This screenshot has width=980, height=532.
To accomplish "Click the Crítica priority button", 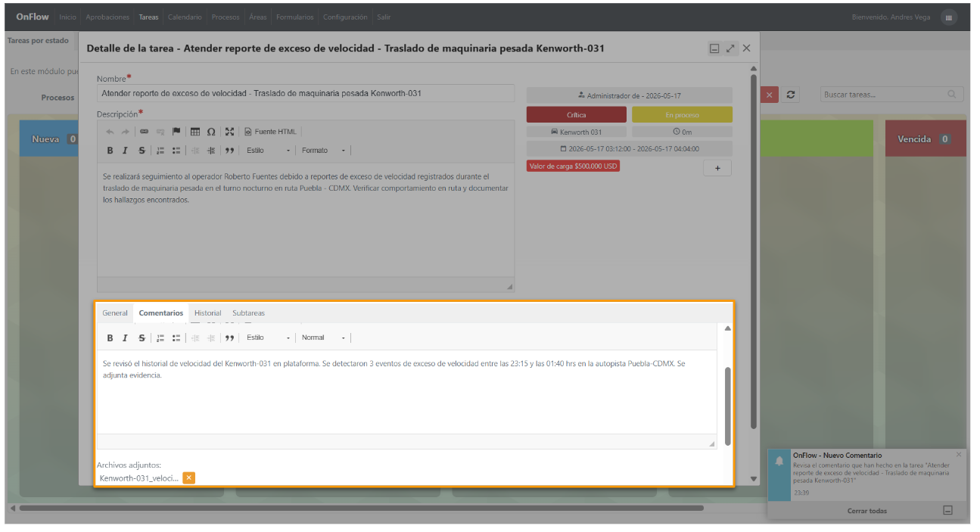I will click(x=577, y=115).
